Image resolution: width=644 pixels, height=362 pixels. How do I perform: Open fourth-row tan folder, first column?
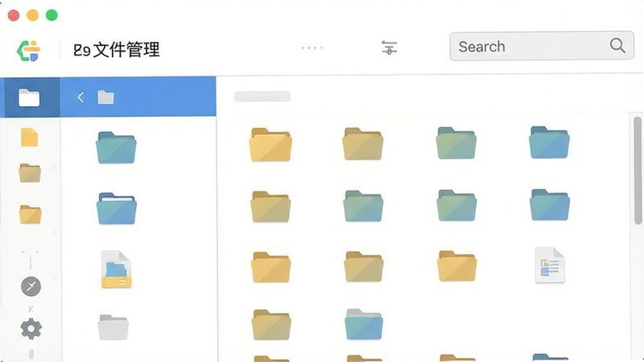click(271, 325)
